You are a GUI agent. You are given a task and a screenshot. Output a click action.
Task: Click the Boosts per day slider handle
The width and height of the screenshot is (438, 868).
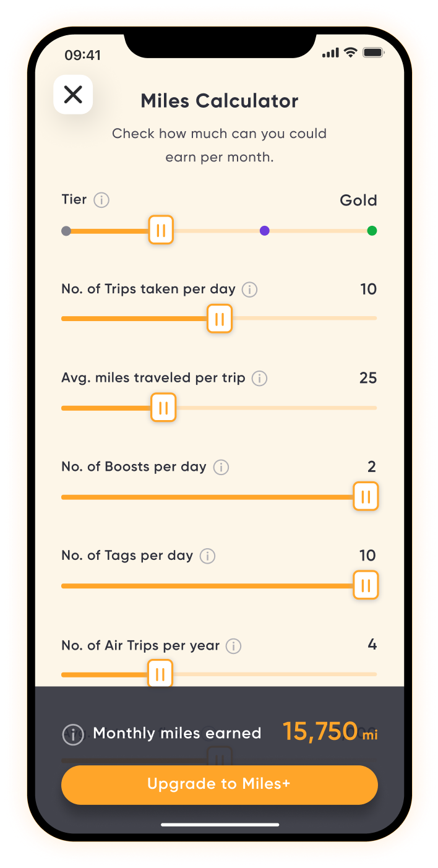click(366, 497)
